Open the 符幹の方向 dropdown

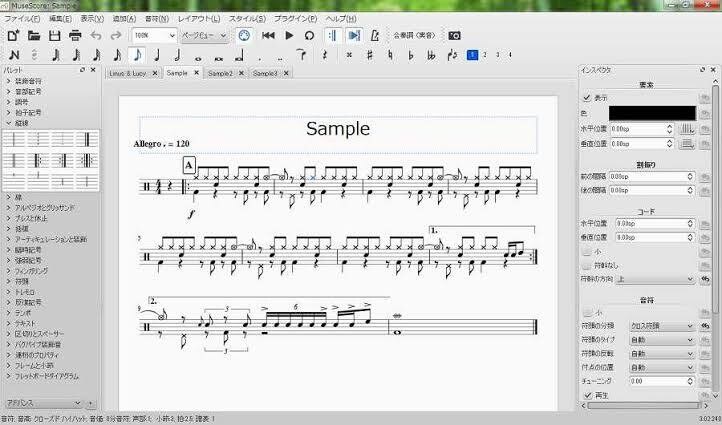[655, 279]
